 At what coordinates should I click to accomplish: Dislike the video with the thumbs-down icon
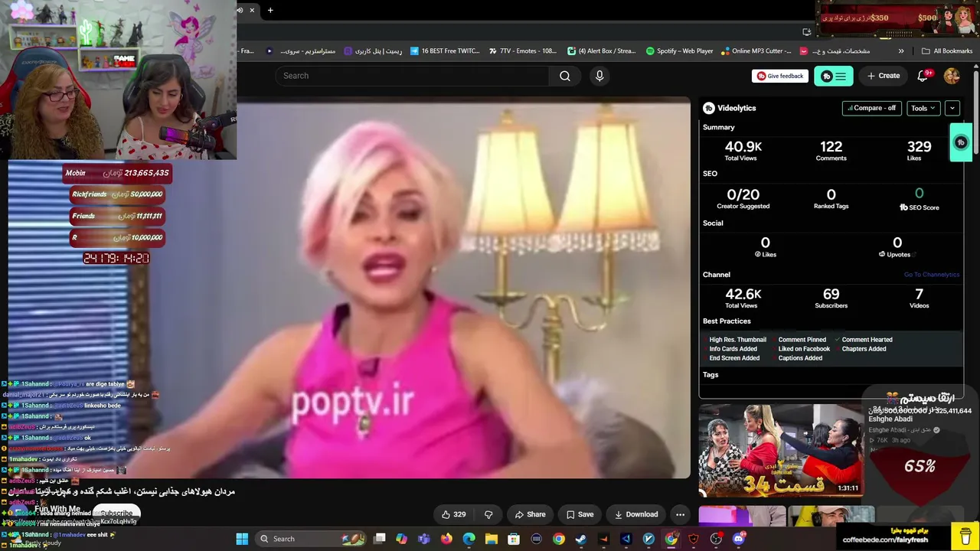tap(488, 514)
